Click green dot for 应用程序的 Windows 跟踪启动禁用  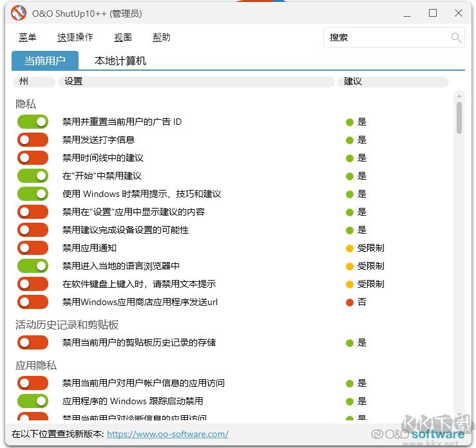[x=349, y=402]
